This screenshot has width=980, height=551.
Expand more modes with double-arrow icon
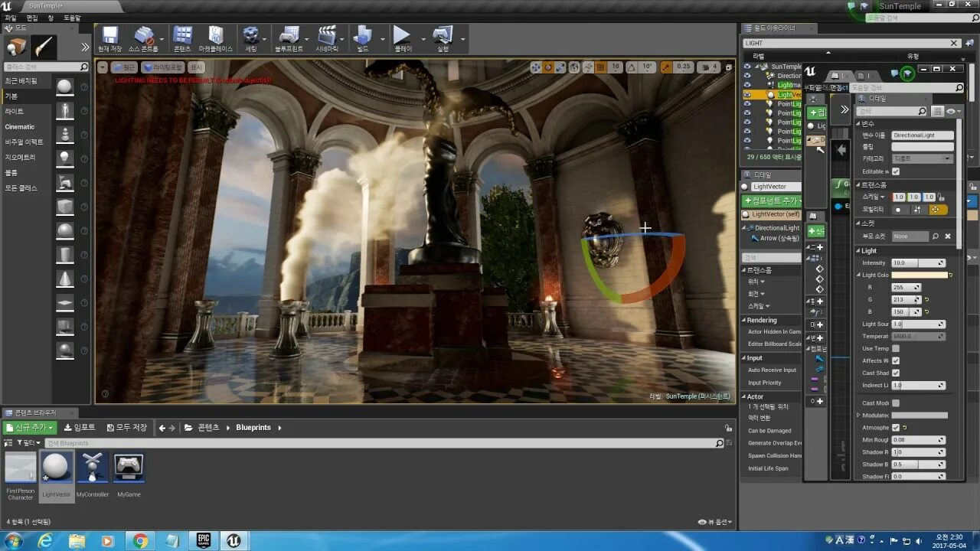point(85,47)
